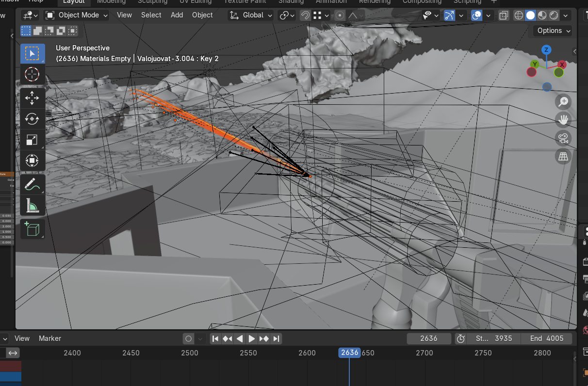The width and height of the screenshot is (588, 386).
Task: Open the timeline Marker menu
Action: tap(50, 338)
